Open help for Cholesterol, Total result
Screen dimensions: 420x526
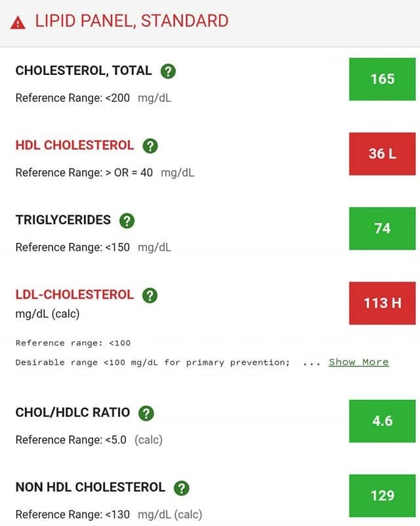pos(169,70)
